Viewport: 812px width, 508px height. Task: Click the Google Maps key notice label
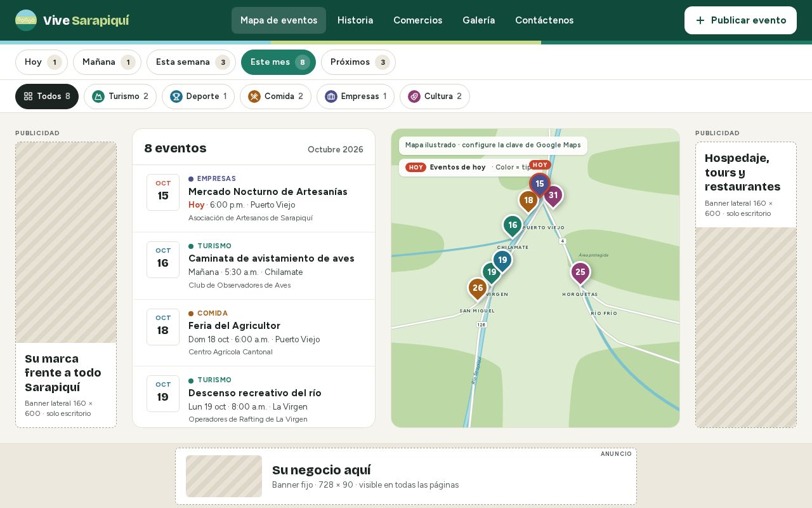(x=493, y=145)
